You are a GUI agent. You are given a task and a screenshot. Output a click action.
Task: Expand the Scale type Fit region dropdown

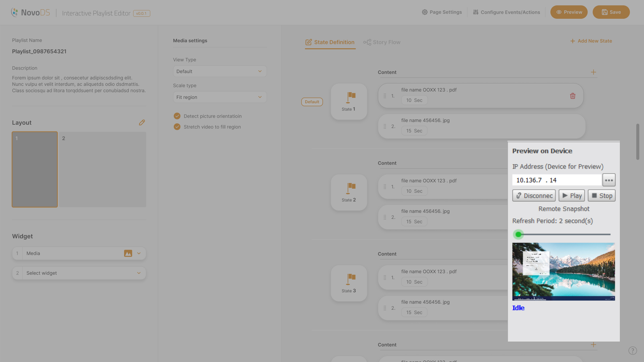(220, 97)
